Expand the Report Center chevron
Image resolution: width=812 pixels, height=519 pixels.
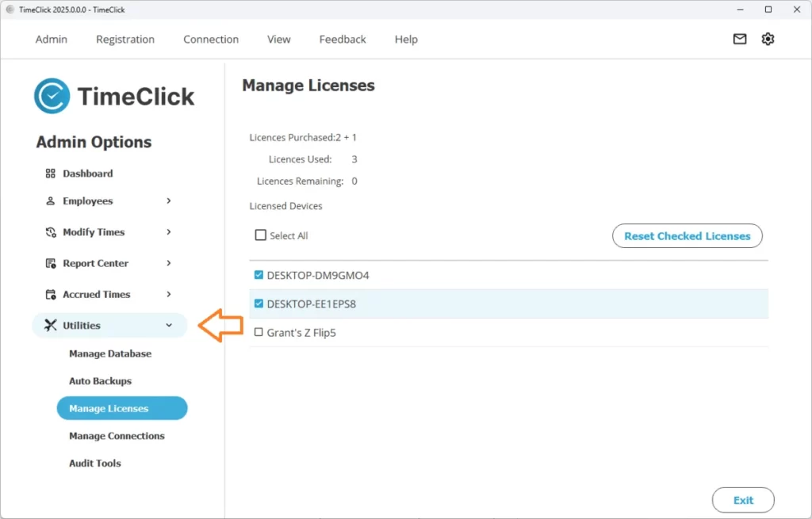coord(169,263)
